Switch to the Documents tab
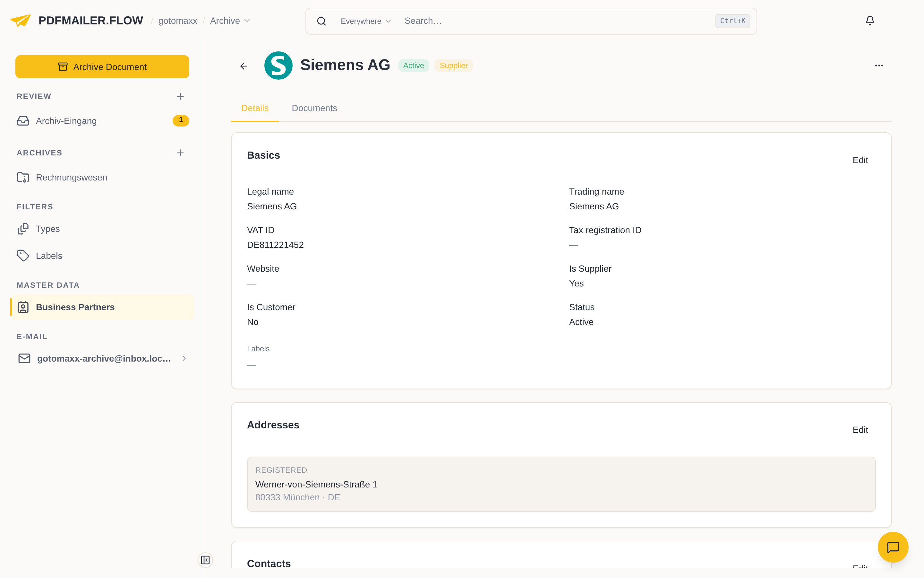The width and height of the screenshot is (924, 578). click(314, 108)
